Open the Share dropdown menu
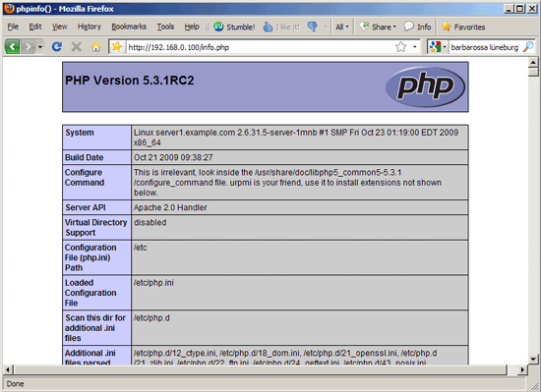This screenshot has height=392, width=541. coord(378,27)
